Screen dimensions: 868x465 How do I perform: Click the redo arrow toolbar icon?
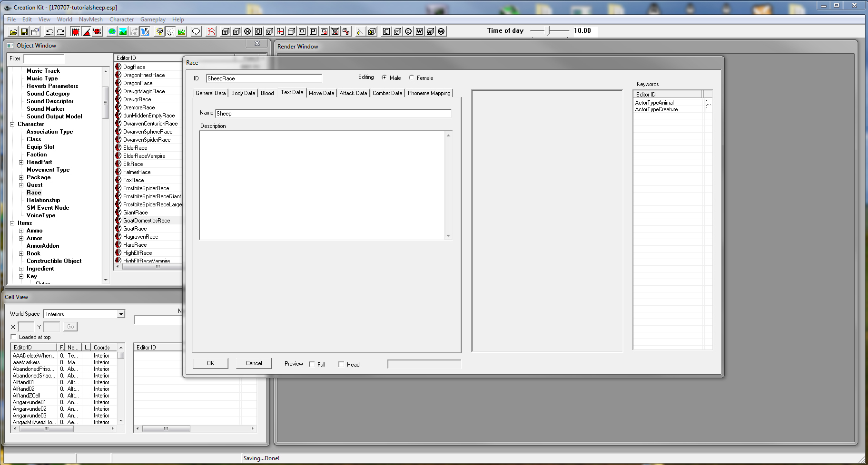coord(60,32)
